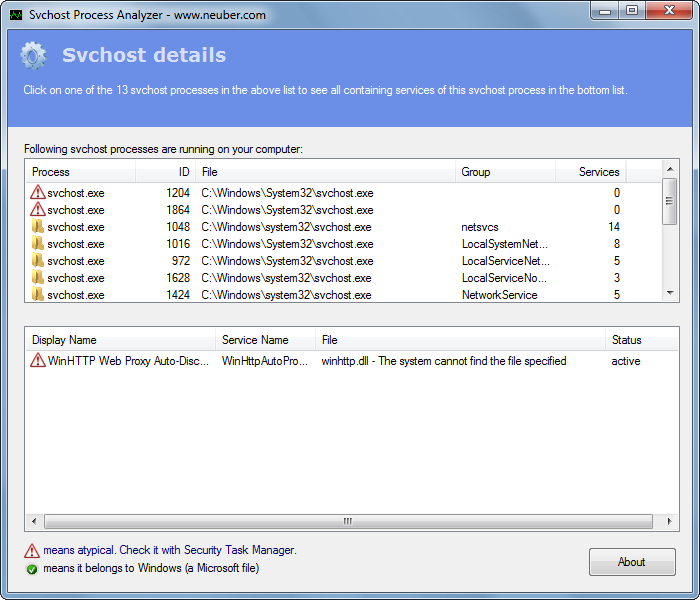Click the file path of process 972
700x600 pixels.
(287, 261)
